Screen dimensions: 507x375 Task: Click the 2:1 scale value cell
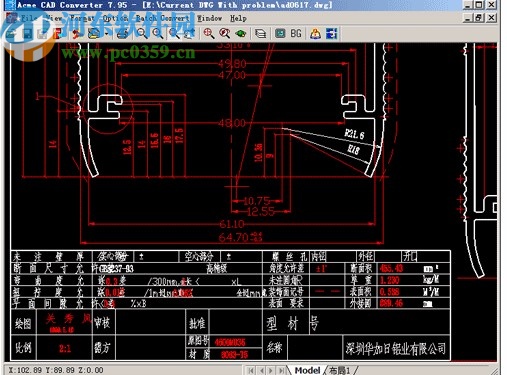[x=65, y=349]
